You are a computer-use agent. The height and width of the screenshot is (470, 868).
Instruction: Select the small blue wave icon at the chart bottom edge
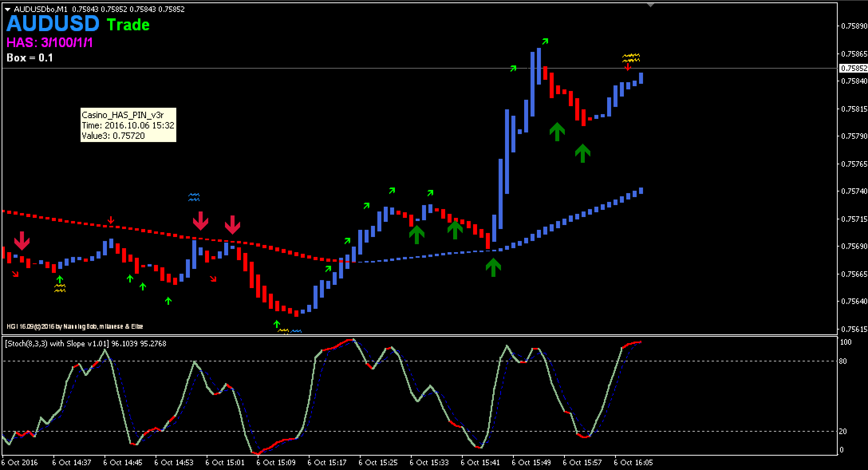(296, 331)
